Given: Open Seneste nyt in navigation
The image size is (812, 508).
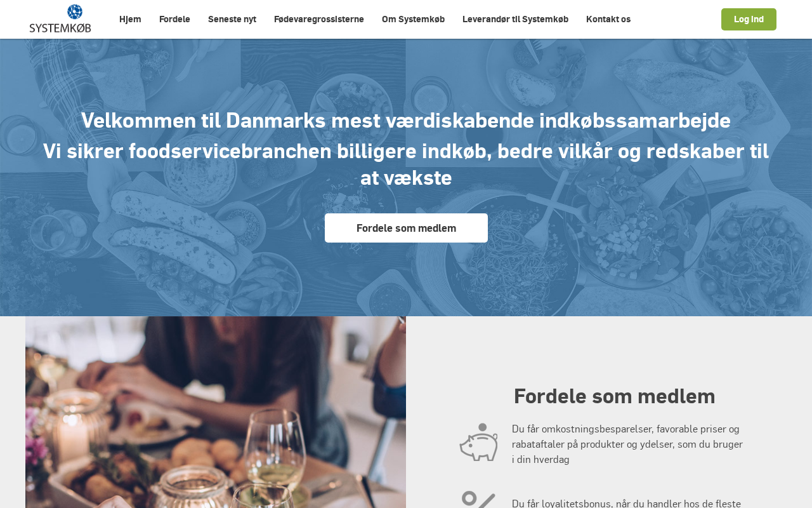Looking at the screenshot, I should click(x=232, y=19).
